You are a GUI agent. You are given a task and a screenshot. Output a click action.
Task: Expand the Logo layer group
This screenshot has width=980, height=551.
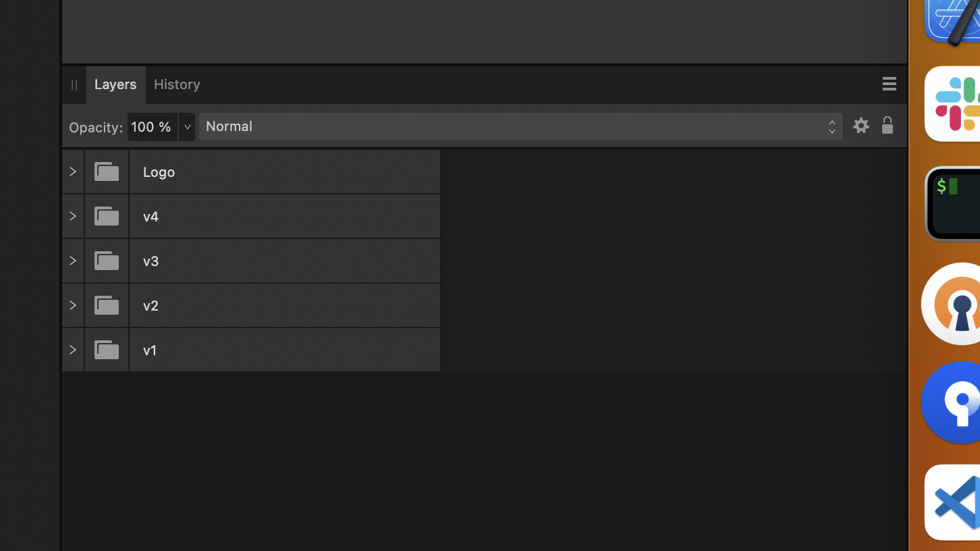pos(73,172)
